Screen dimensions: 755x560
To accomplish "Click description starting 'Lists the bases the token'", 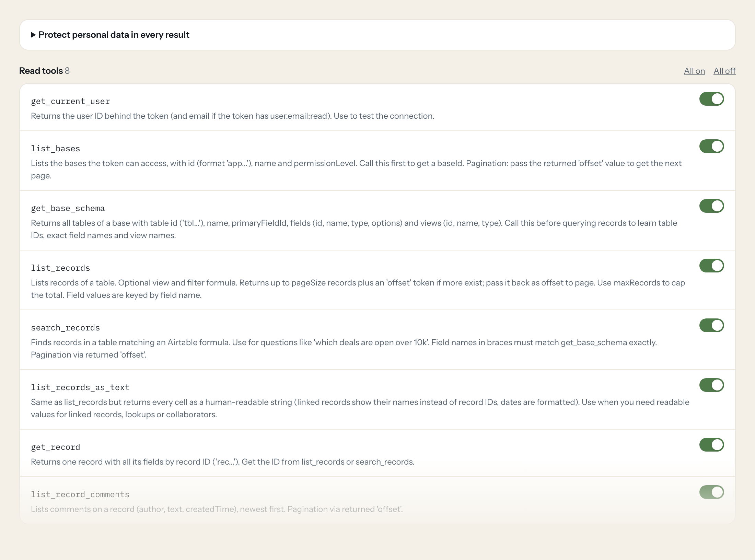I will (x=356, y=170).
